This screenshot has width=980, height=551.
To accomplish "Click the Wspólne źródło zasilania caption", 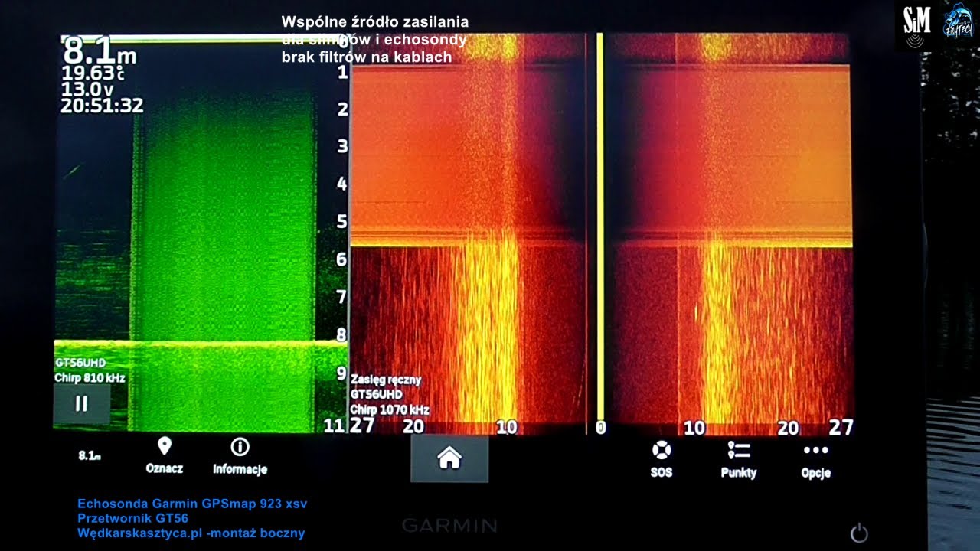I will (375, 22).
